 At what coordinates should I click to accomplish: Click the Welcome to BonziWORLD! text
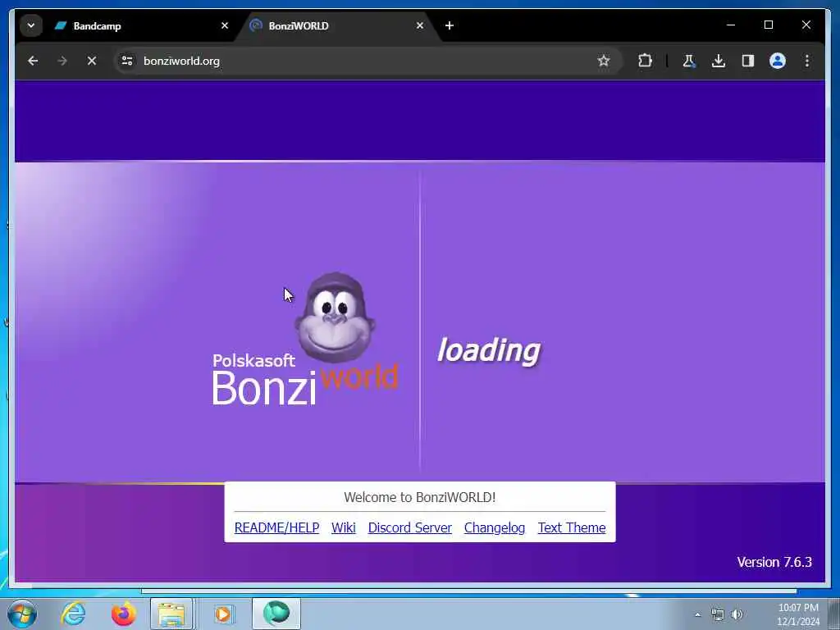click(419, 497)
